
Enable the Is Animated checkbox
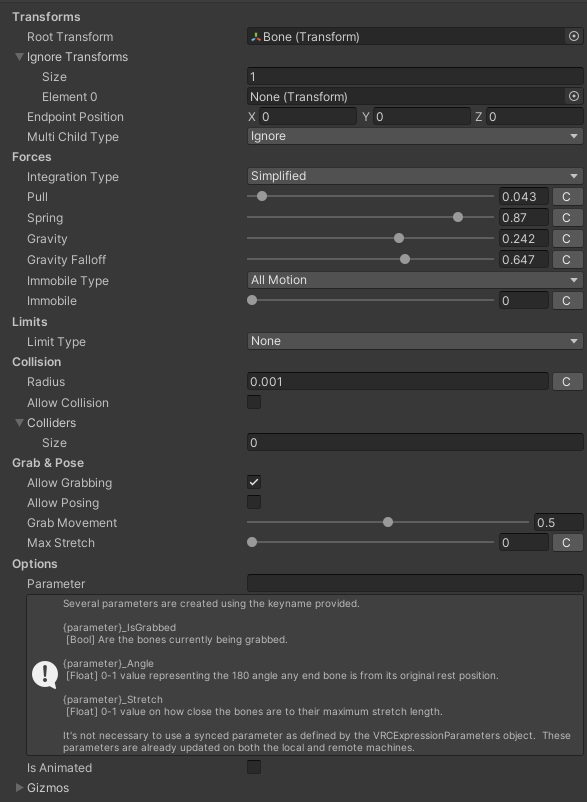click(x=254, y=767)
